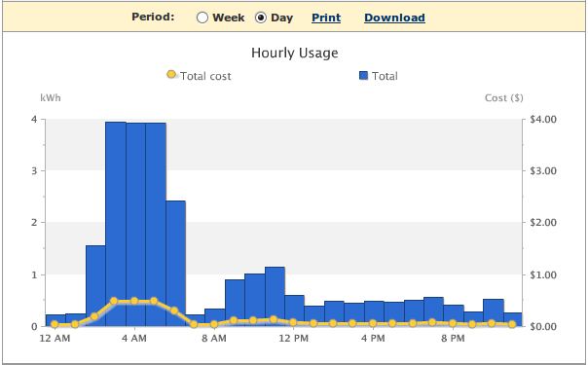This screenshot has width=588, height=365.
Task: Click the Total cost legend label
Action: (x=205, y=76)
